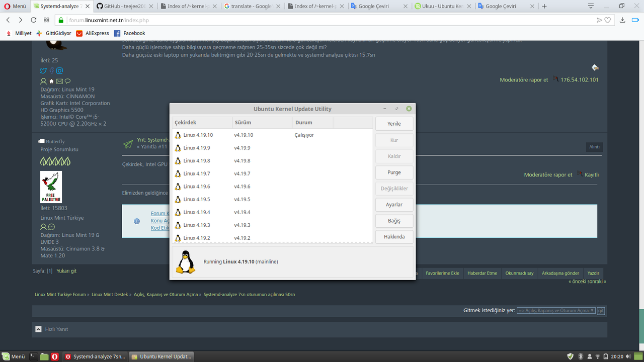Select the Linux 4.19.9 kernel row

coord(272,148)
